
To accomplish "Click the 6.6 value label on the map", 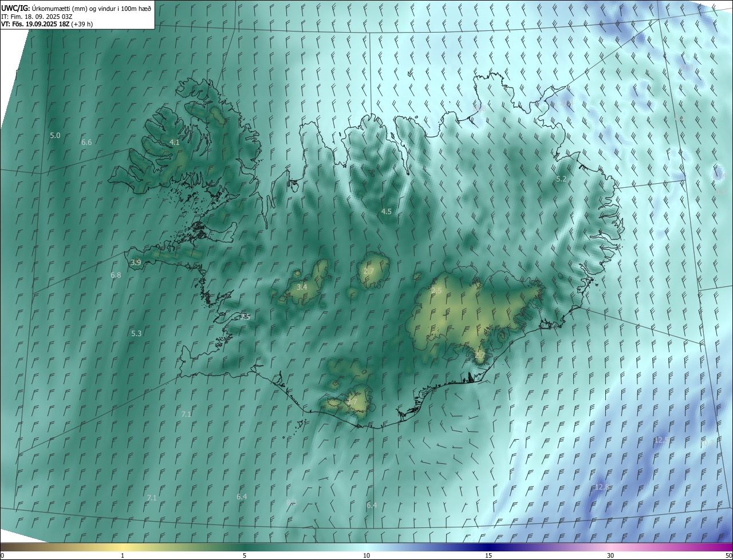I will (x=86, y=142).
